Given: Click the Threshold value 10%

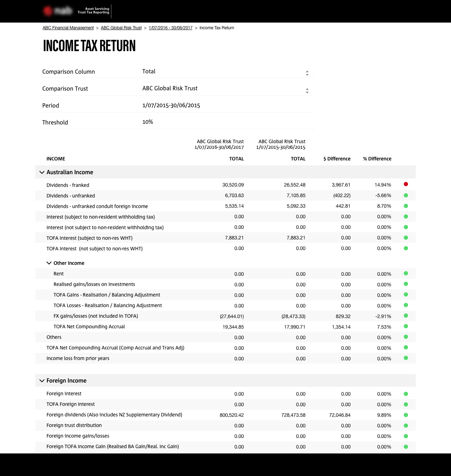Looking at the screenshot, I should [x=148, y=122].
